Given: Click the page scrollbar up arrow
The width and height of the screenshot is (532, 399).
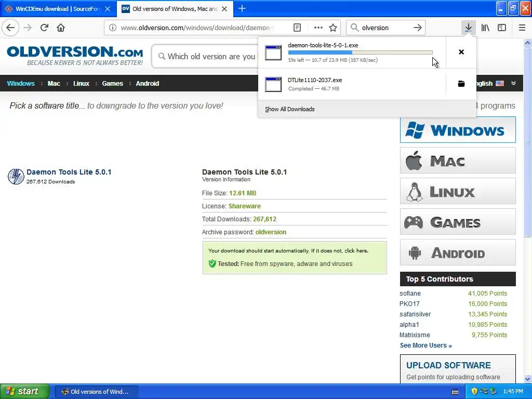Looking at the screenshot, I should [x=528, y=43].
